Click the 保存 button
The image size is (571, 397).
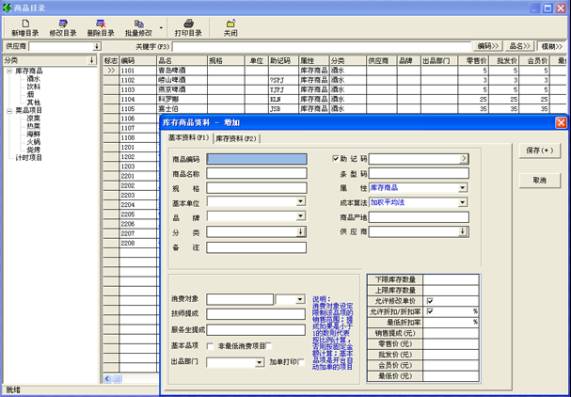540,150
